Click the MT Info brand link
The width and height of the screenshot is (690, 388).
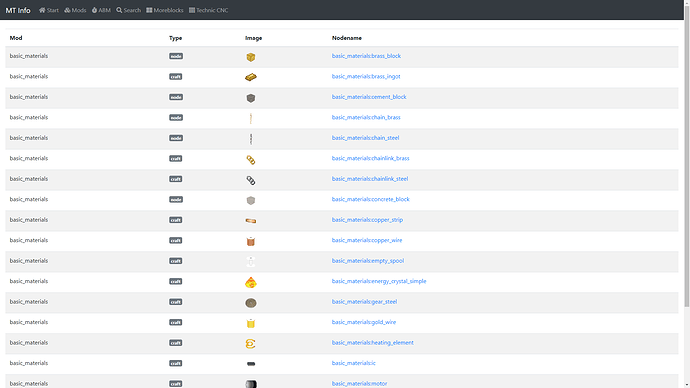tap(18, 10)
